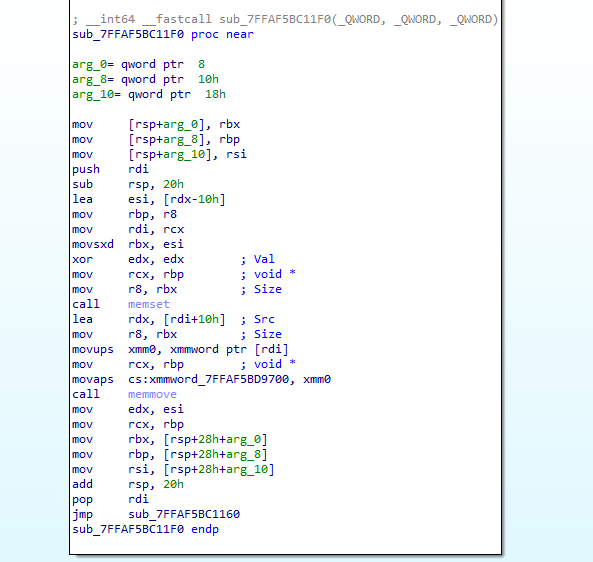The image size is (593, 562).
Task: Click the arg_0 qword ptr declaration
Action: click(x=138, y=64)
